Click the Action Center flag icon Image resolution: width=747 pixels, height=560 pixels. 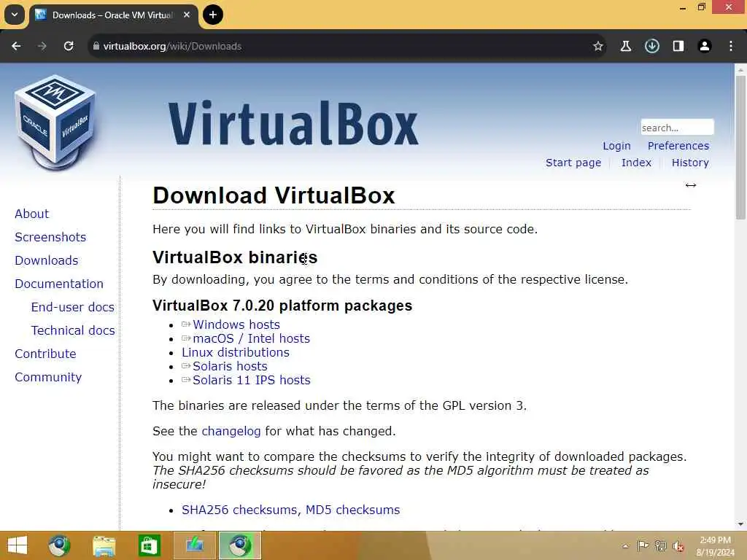point(643,545)
